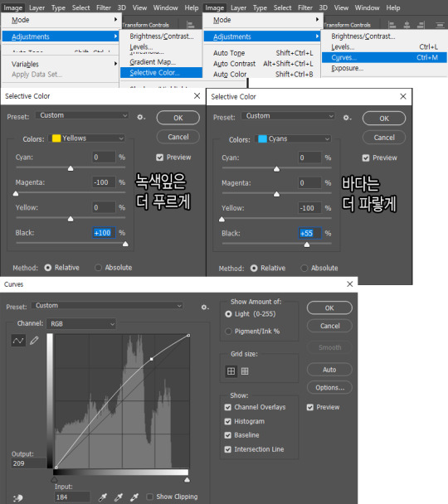
Task: Expand Mode submenu in left Image menu
Action: coord(61,20)
